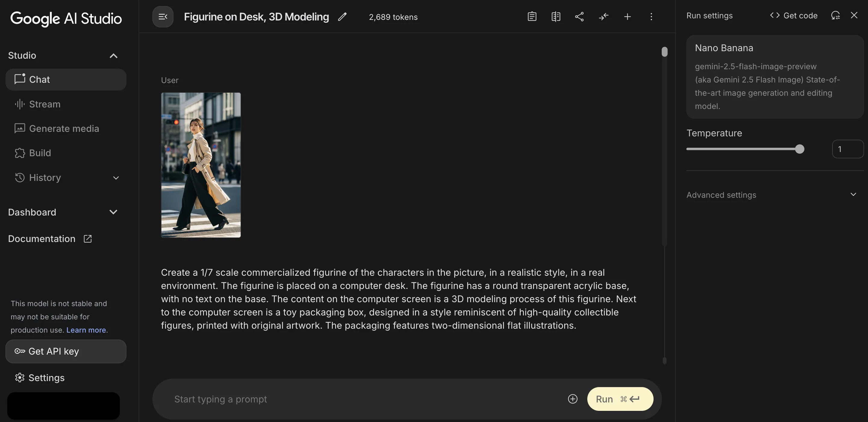Click the edit title pencil icon
The width and height of the screenshot is (868, 422).
(x=342, y=17)
